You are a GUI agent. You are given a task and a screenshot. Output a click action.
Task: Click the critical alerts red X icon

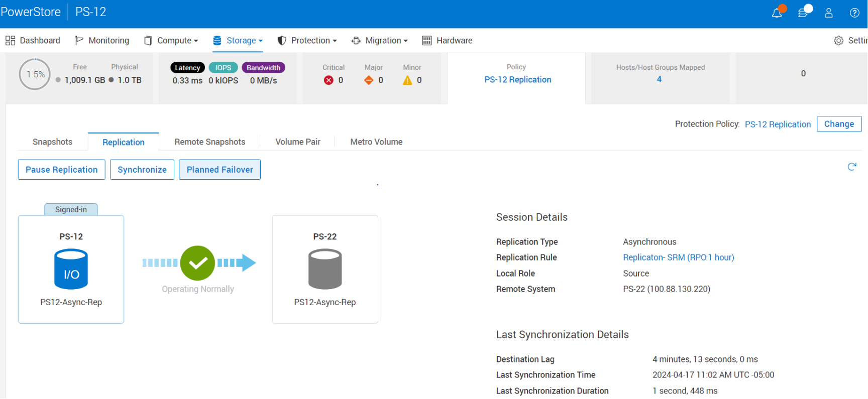[329, 80]
